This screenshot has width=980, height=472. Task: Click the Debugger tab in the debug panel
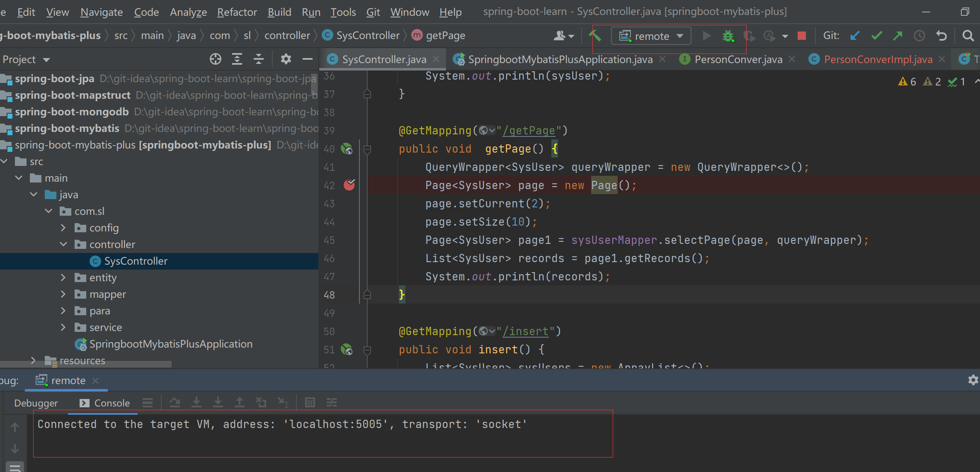tap(36, 402)
